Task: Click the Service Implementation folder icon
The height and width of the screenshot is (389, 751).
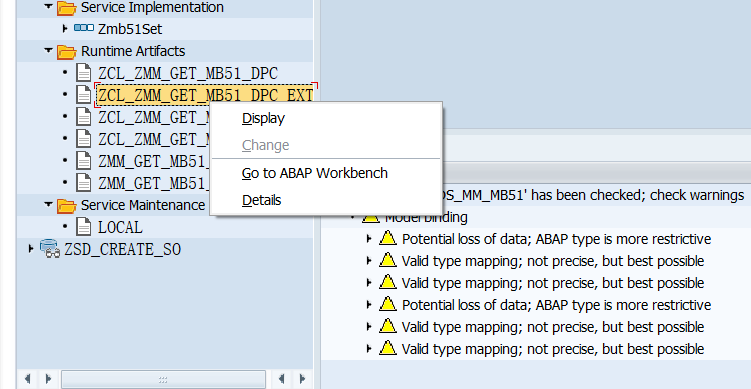Action: (x=67, y=8)
